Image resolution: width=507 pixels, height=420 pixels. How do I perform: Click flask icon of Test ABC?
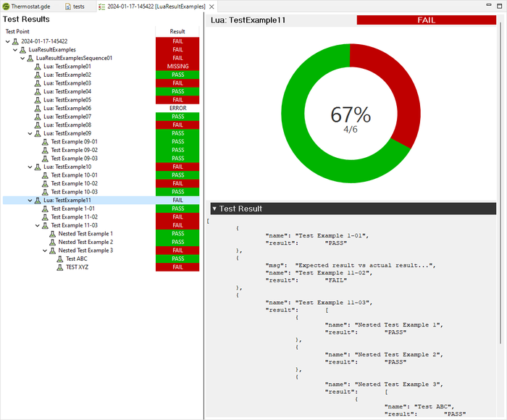tap(60, 259)
